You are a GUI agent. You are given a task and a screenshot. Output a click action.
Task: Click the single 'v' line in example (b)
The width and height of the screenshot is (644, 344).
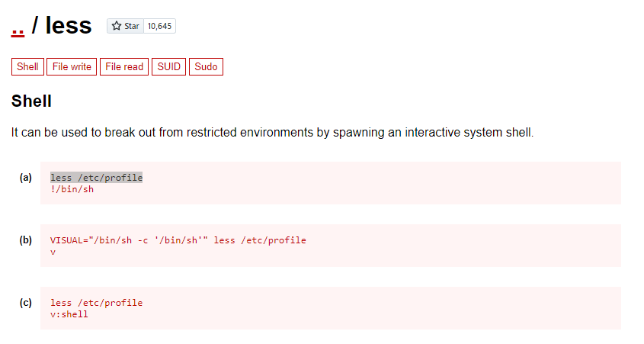53,252
